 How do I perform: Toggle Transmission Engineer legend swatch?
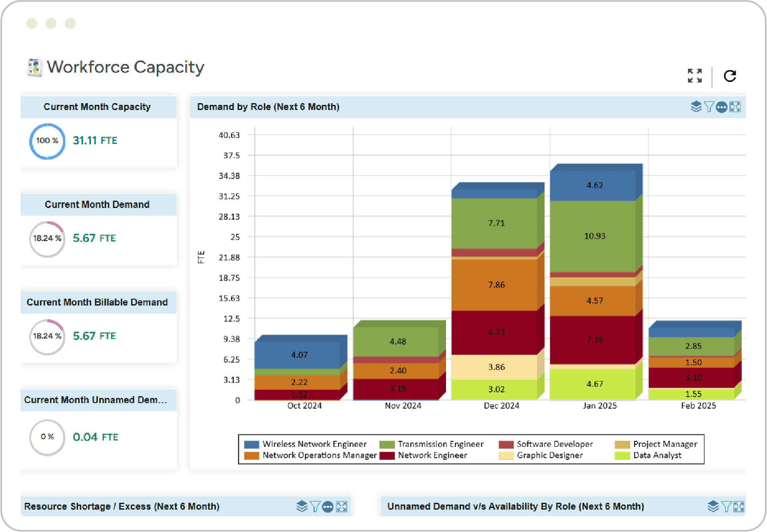click(x=387, y=444)
